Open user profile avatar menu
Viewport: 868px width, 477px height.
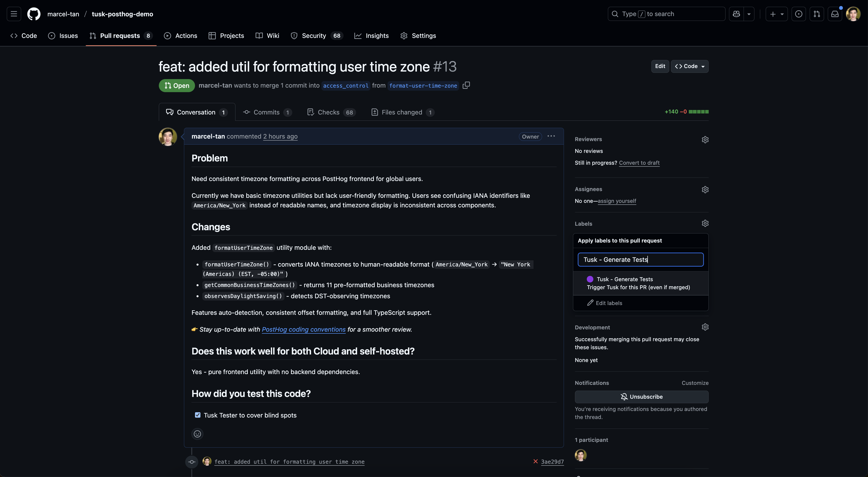(853, 14)
